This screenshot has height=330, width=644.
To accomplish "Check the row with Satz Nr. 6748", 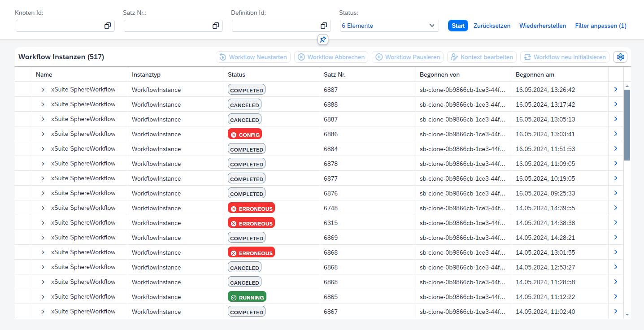I will 23,208.
